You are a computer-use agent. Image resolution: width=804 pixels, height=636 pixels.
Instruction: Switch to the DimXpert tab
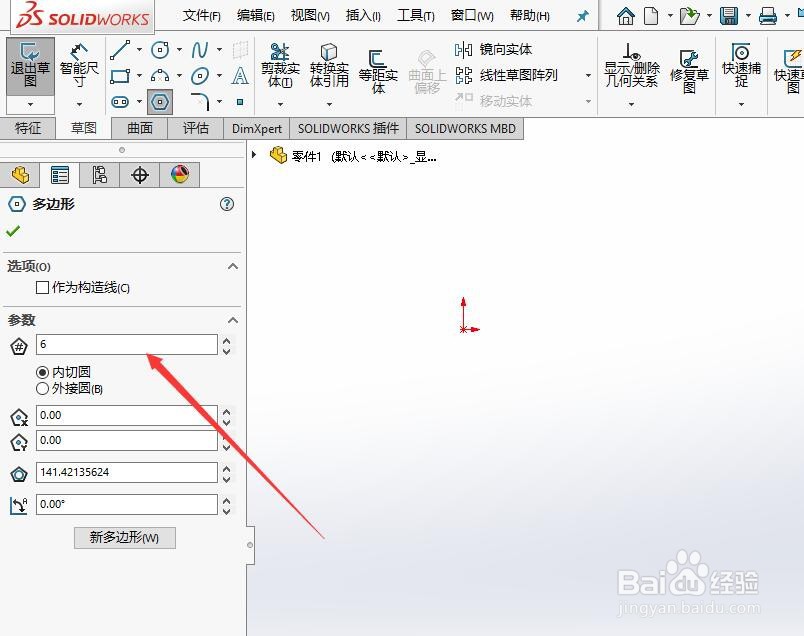tap(257, 128)
